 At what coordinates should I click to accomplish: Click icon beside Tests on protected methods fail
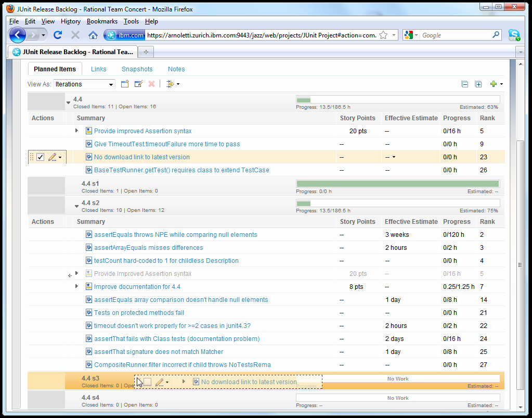click(x=88, y=313)
